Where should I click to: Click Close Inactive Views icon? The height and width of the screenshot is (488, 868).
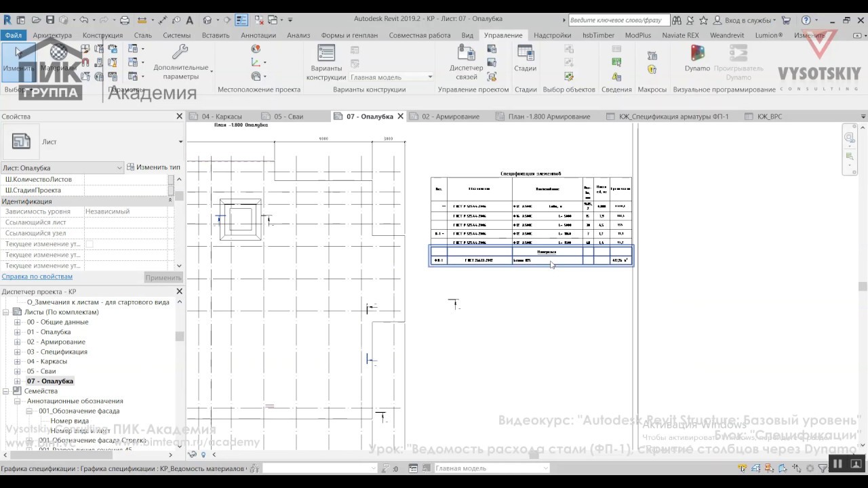258,20
